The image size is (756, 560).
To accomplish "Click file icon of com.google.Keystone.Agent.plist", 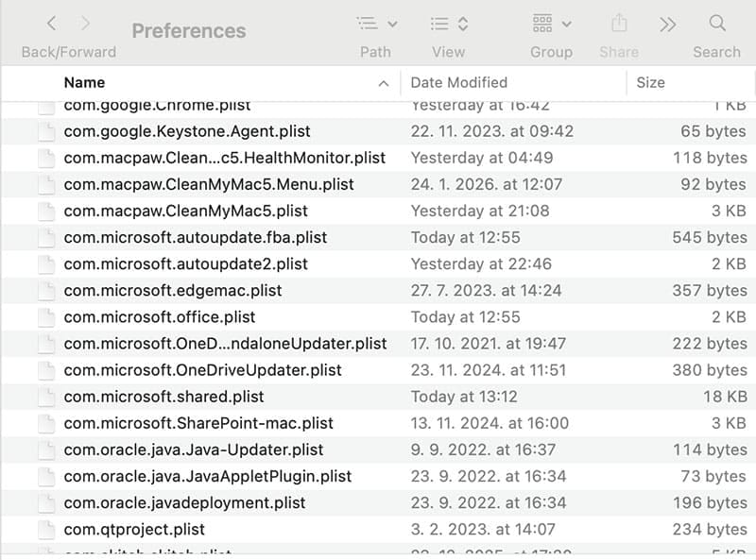I will click(46, 131).
